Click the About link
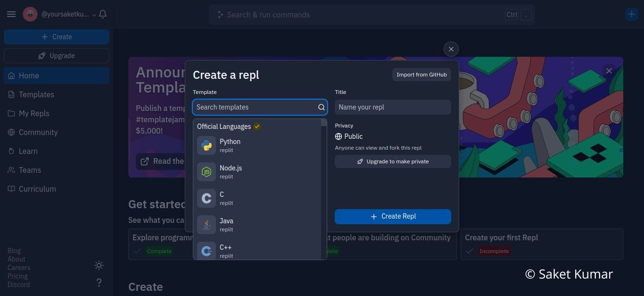644x296 pixels. pyautogui.click(x=17, y=259)
